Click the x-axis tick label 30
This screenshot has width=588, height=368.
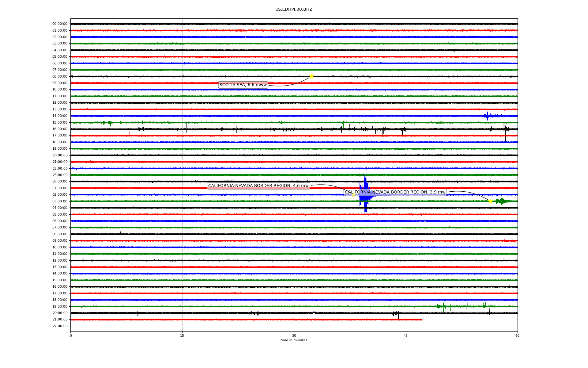294,335
